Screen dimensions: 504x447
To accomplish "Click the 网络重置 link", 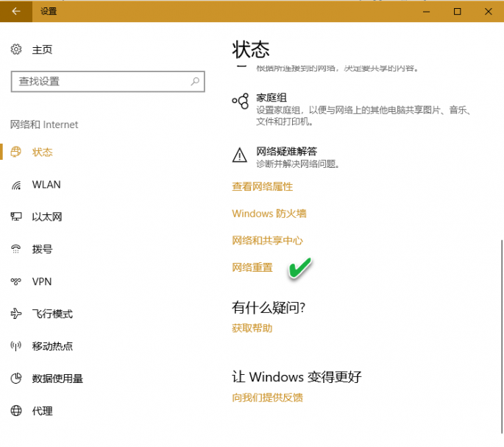I will click(252, 267).
